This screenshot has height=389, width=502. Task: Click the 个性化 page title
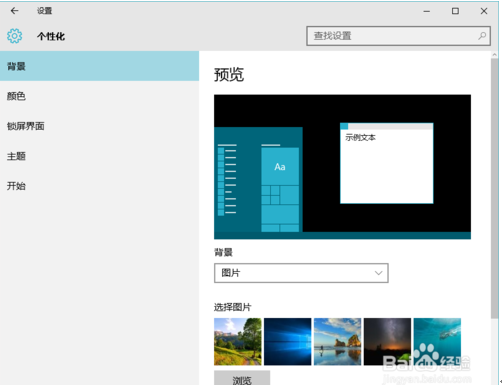[x=51, y=36]
